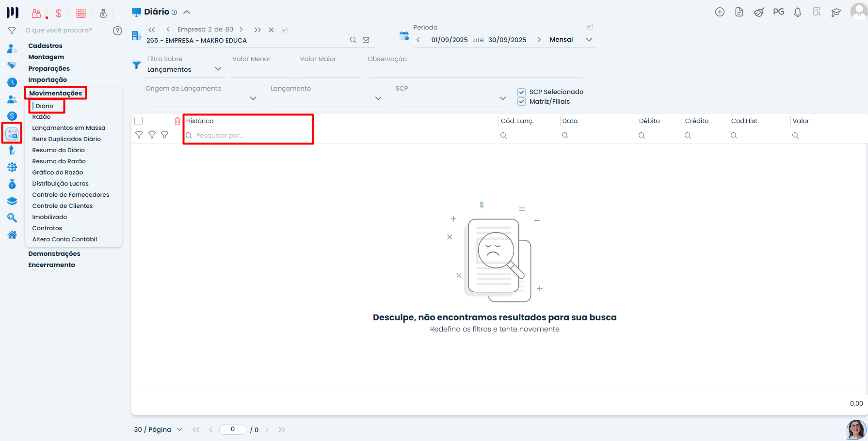The image size is (868, 441).
Task: Open the Origem do Lançamento dropdown
Action: pyautogui.click(x=253, y=98)
